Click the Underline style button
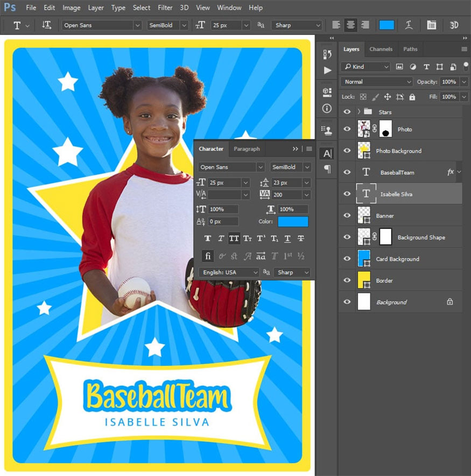This screenshot has width=471, height=476. [x=287, y=239]
